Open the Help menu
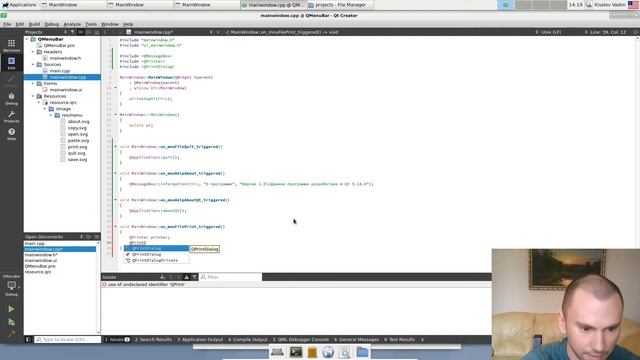The image size is (640, 360). pos(128,24)
